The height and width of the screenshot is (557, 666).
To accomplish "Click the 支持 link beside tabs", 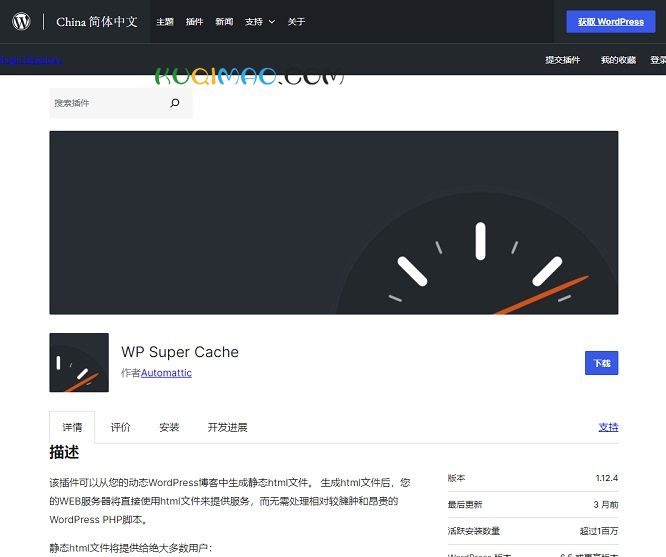I will pos(608,427).
